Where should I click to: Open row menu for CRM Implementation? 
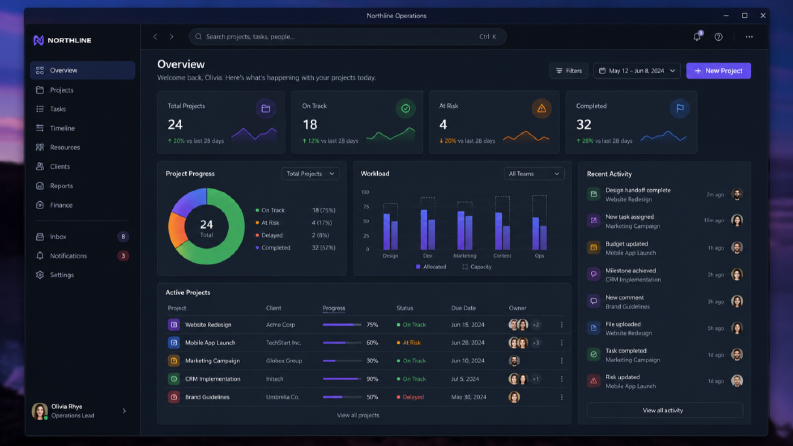point(561,379)
